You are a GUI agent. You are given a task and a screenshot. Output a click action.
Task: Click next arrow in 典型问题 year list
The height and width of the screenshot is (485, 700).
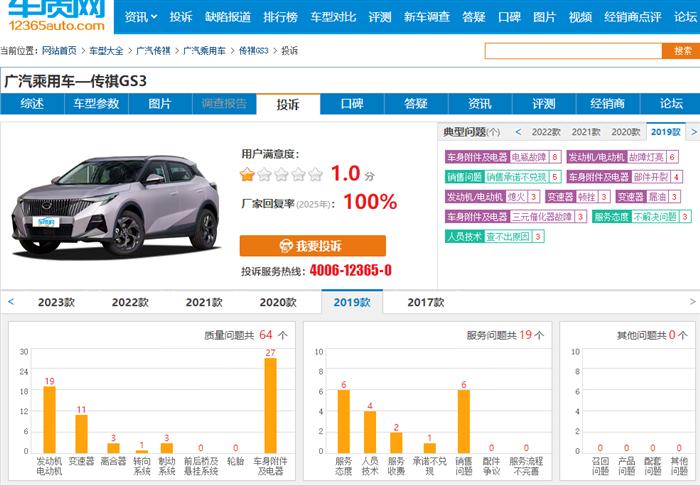(x=694, y=132)
